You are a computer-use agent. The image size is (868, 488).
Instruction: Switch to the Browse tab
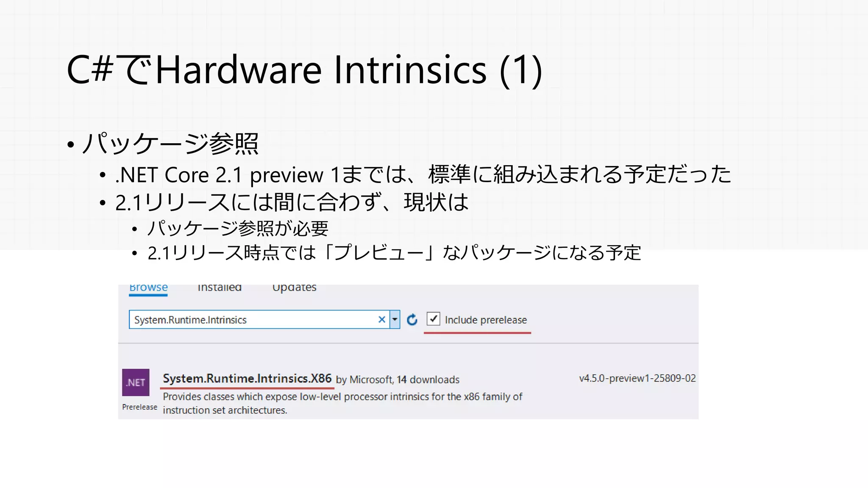point(148,288)
